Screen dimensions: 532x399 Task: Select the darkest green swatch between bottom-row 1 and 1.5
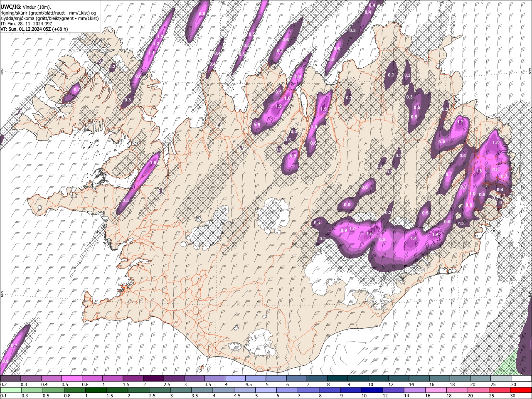(x=95, y=390)
